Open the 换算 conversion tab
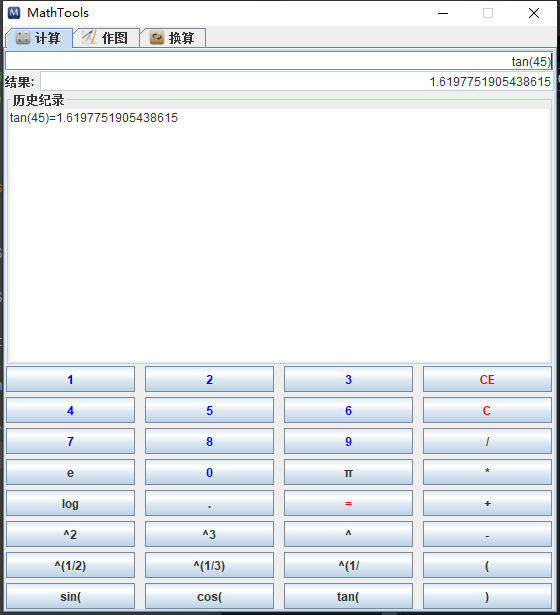The image size is (560, 615). [x=173, y=38]
